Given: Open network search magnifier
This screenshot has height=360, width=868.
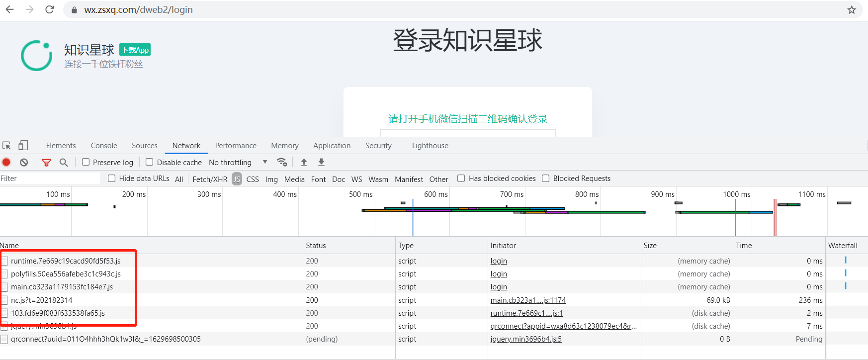Looking at the screenshot, I should click(64, 162).
